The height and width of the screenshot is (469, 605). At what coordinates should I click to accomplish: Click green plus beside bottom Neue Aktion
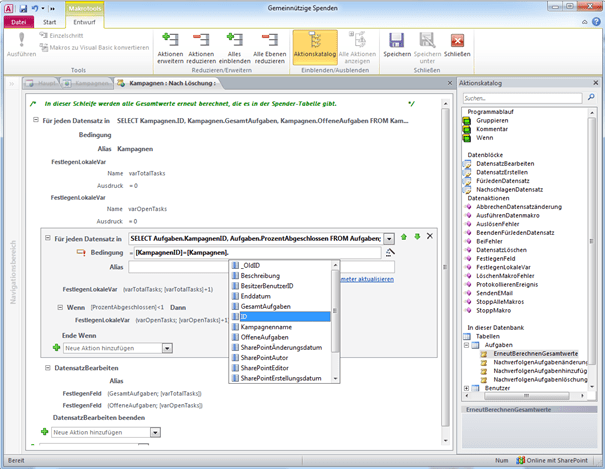pos(44,432)
